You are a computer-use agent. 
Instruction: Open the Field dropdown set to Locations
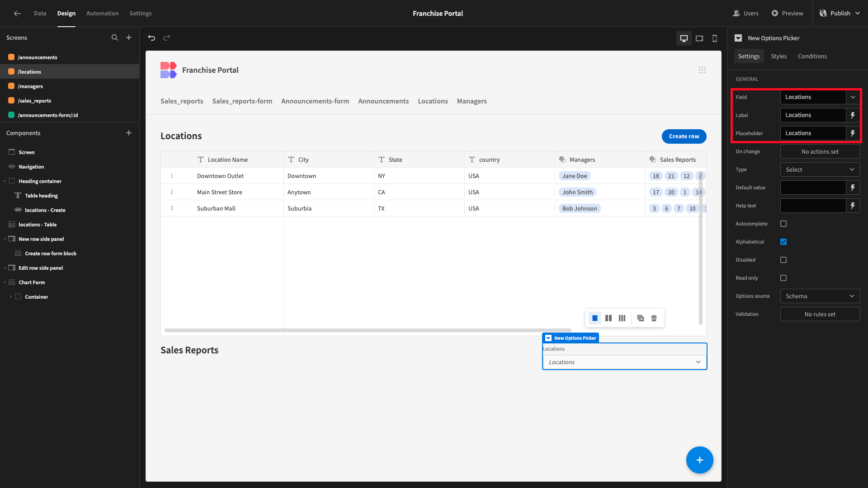[x=820, y=97]
